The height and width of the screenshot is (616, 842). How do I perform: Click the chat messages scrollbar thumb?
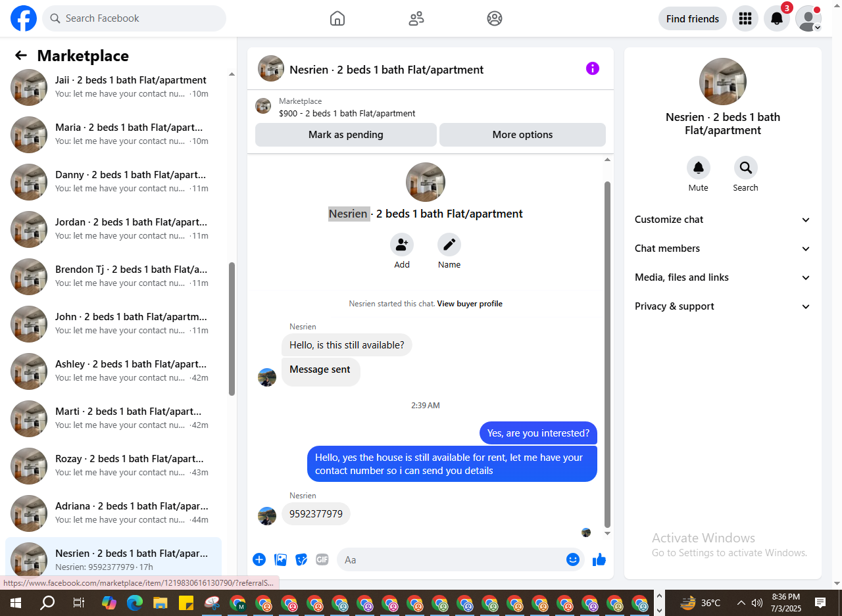[x=608, y=355]
